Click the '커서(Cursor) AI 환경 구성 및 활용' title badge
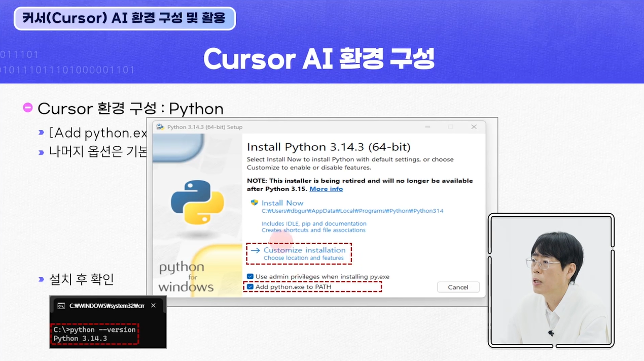 tap(125, 18)
